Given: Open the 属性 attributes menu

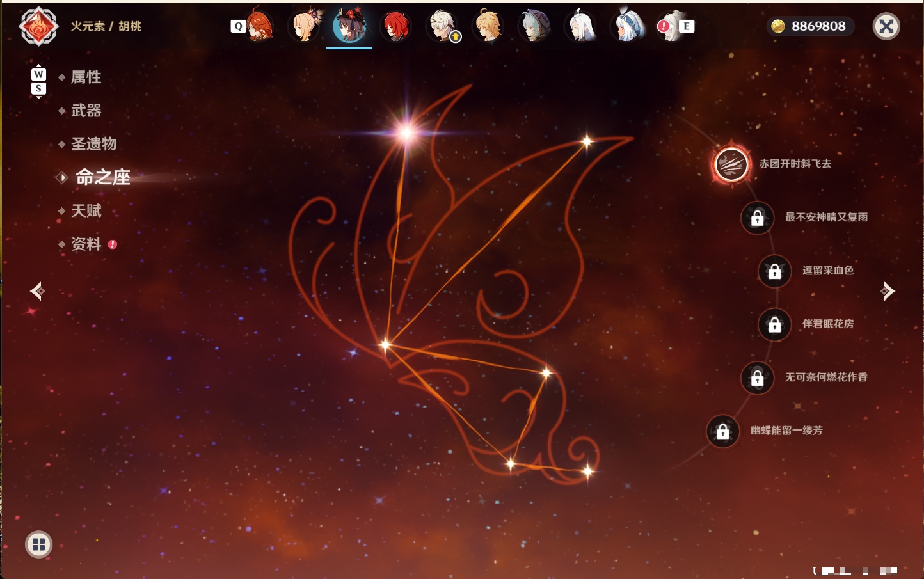Looking at the screenshot, I should click(86, 77).
